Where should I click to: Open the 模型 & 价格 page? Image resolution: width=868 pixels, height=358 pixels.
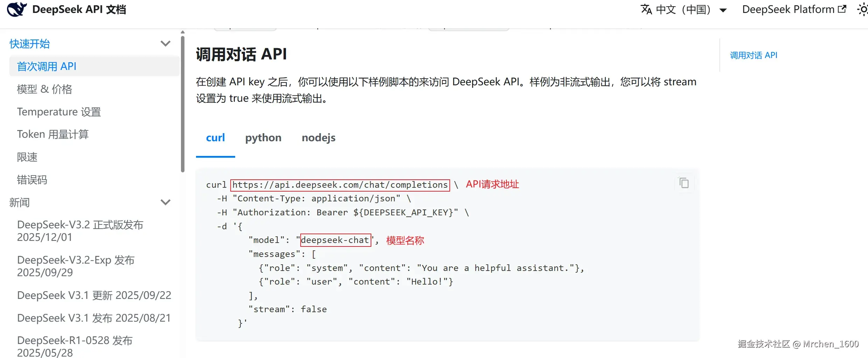(x=44, y=89)
